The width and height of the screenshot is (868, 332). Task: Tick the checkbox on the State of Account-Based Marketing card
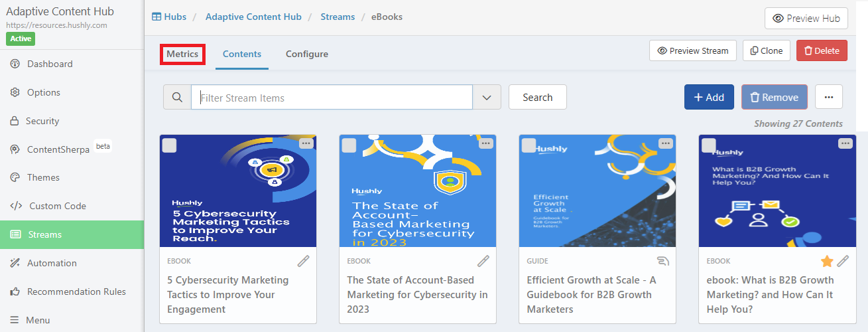click(x=349, y=145)
